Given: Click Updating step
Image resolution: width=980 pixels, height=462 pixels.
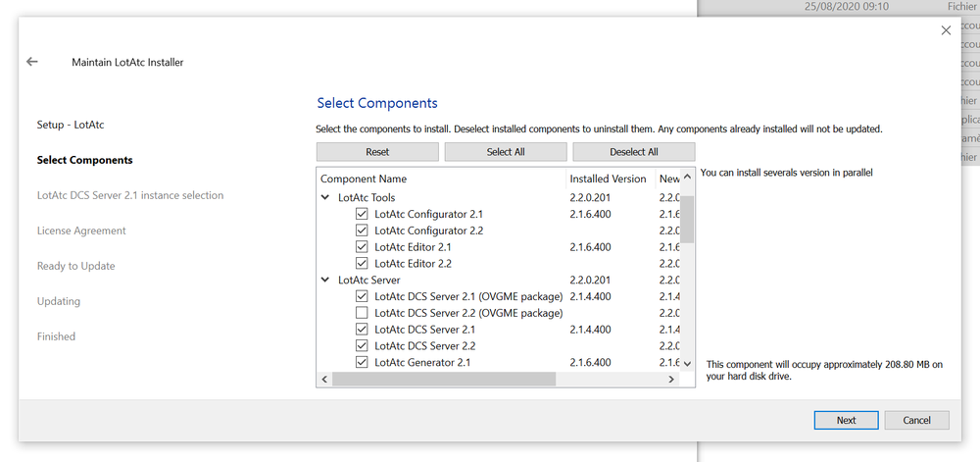Looking at the screenshot, I should click(x=59, y=301).
